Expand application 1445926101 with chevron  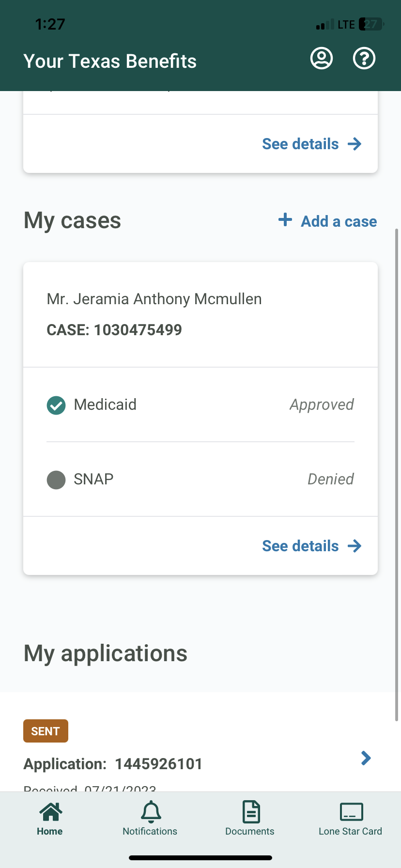[x=366, y=758]
